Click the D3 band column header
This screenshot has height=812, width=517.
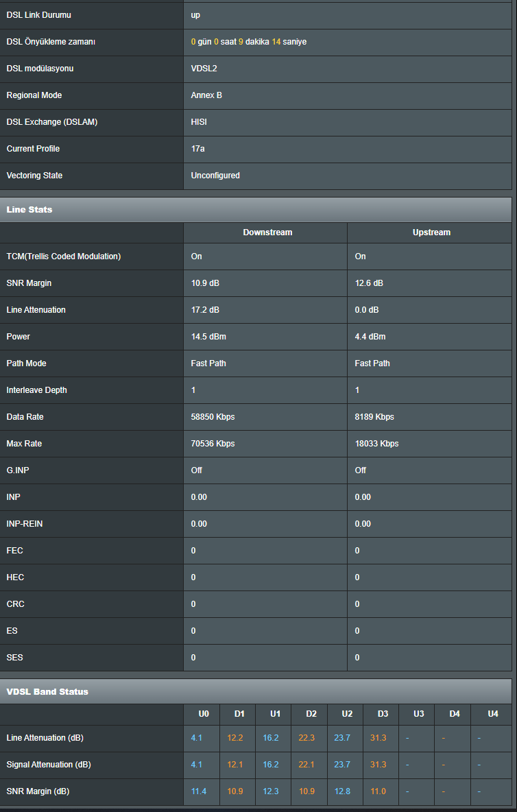(x=383, y=714)
